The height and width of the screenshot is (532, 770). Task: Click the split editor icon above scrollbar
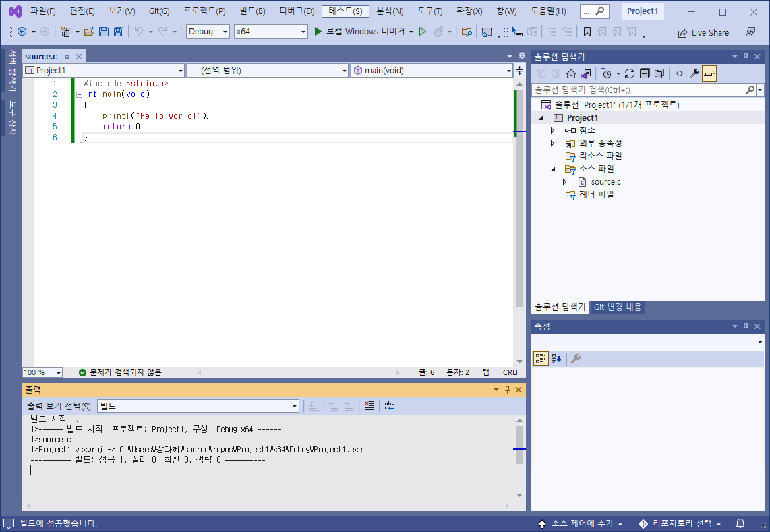click(520, 71)
